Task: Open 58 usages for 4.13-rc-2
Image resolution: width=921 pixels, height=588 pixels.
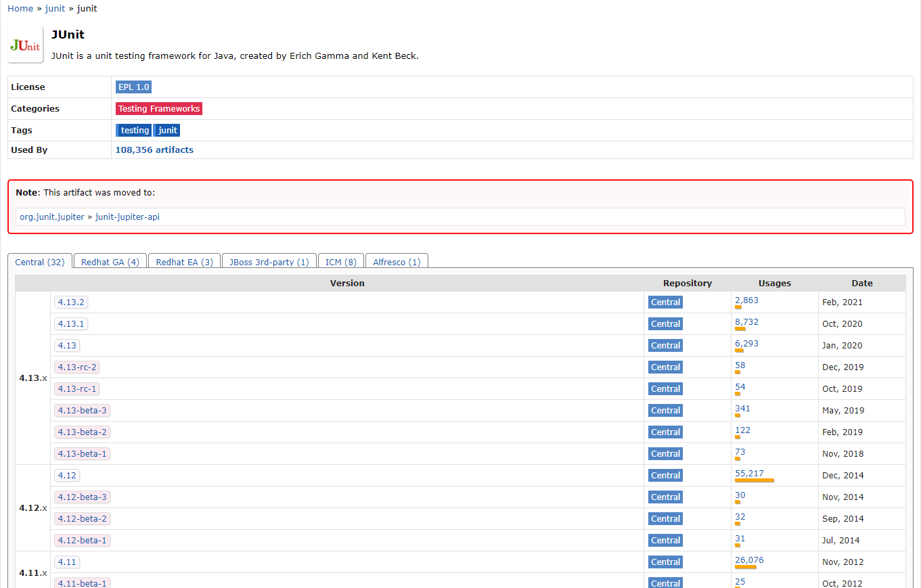Action: [x=740, y=365]
